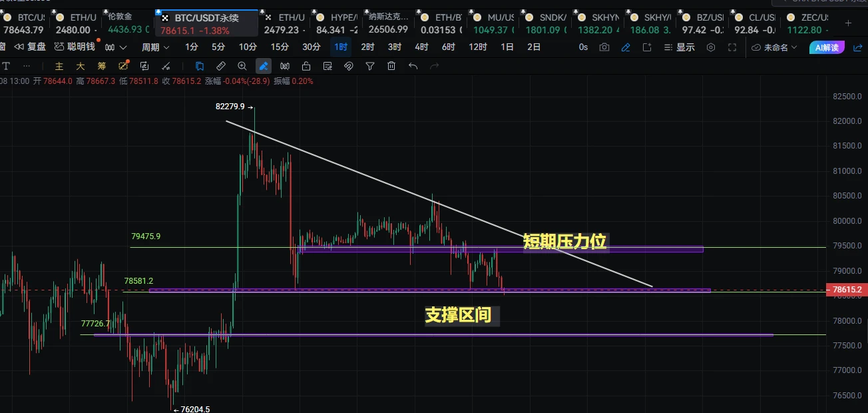Click the 支撑区间 chart annotation text
The width and height of the screenshot is (868, 413).
[x=459, y=315]
